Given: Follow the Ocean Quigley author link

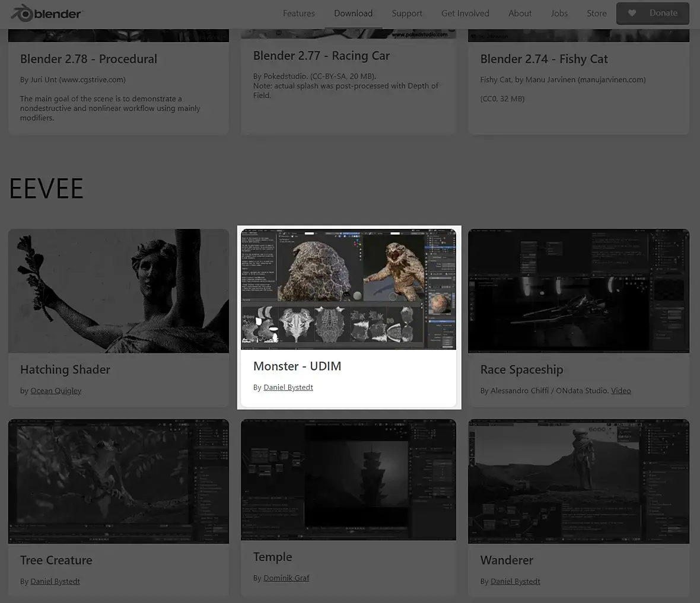Looking at the screenshot, I should 56,391.
